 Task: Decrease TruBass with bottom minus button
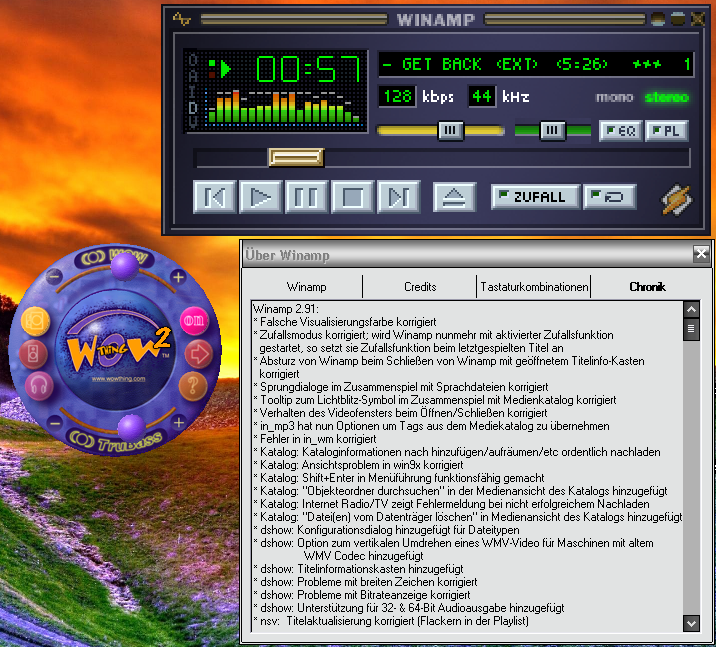pos(54,422)
